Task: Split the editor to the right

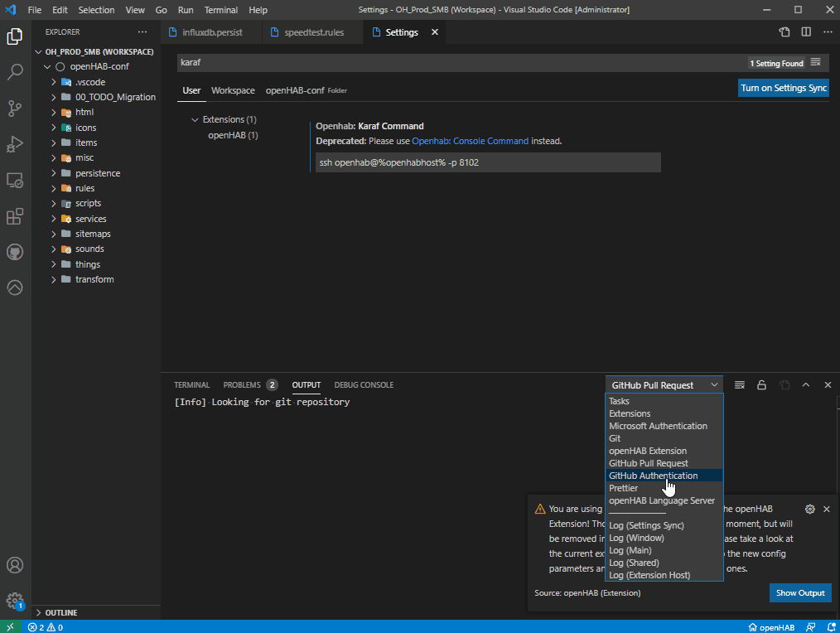Action: (x=806, y=32)
